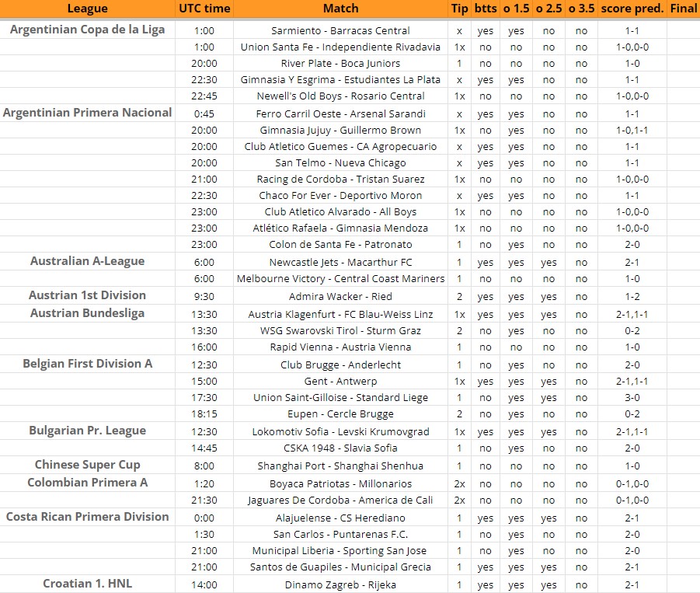
Task: Click match 'Santos de Guapiles - Municipal Grecia'
Action: 340,567
